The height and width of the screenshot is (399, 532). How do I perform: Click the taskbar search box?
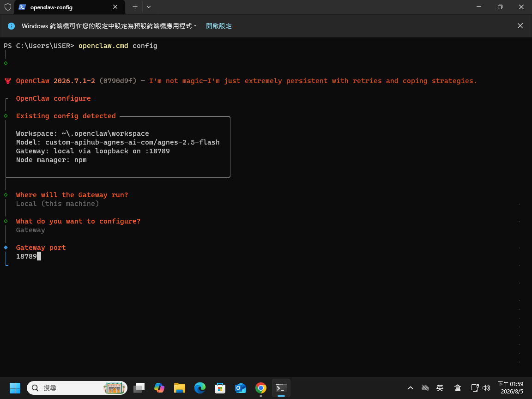(x=77, y=388)
